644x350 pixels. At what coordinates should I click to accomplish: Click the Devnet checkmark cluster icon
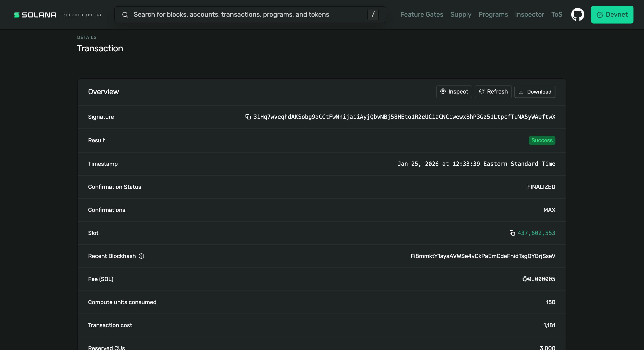click(600, 15)
